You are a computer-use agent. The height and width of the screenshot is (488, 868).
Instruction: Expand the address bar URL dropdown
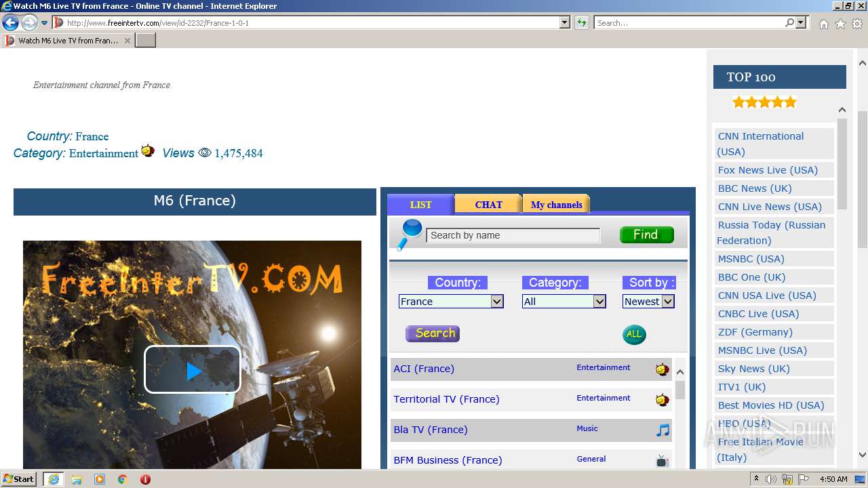pyautogui.click(x=564, y=22)
